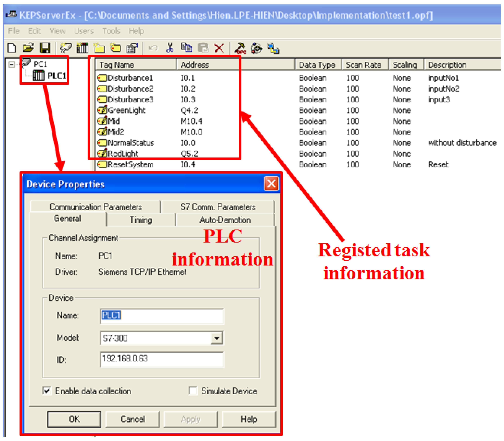The width and height of the screenshot is (504, 441).
Task: Open the Model S7-300 dropdown
Action: pos(216,338)
